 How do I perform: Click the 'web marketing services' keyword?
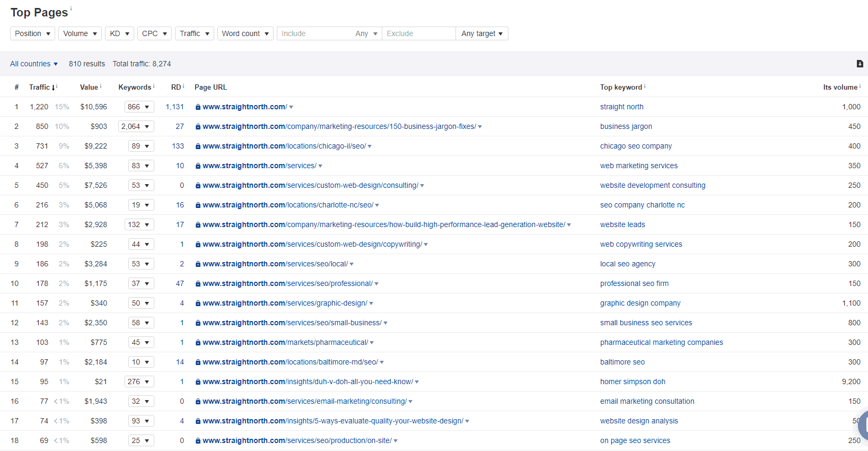(638, 166)
